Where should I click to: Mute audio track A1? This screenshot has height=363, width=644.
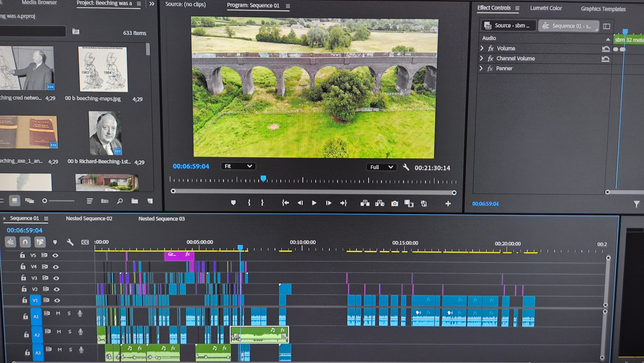tap(58, 313)
